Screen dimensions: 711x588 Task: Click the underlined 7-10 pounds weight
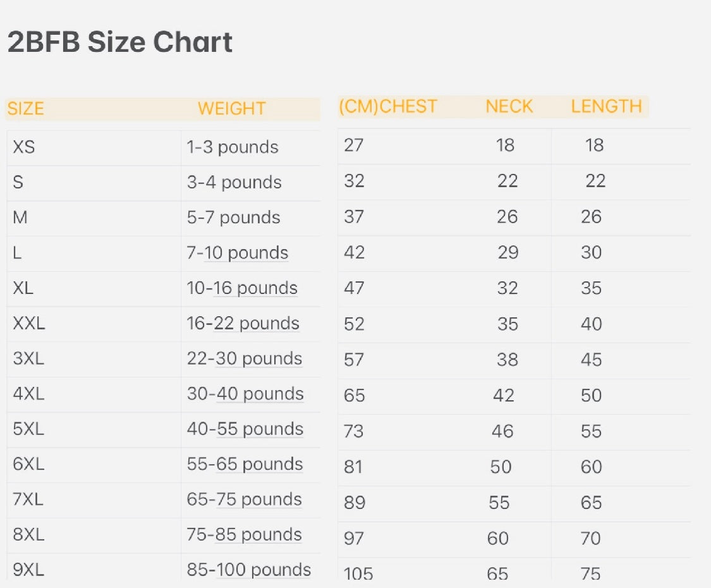(238, 253)
